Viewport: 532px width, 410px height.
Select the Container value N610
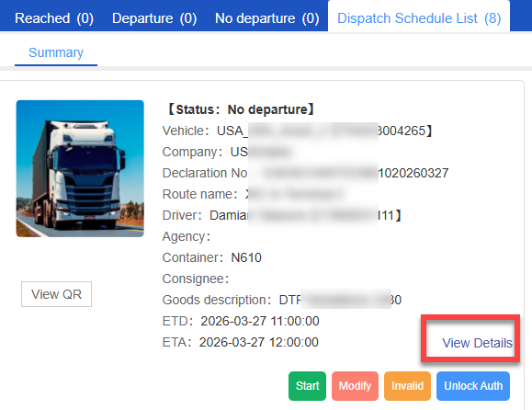tap(246, 257)
